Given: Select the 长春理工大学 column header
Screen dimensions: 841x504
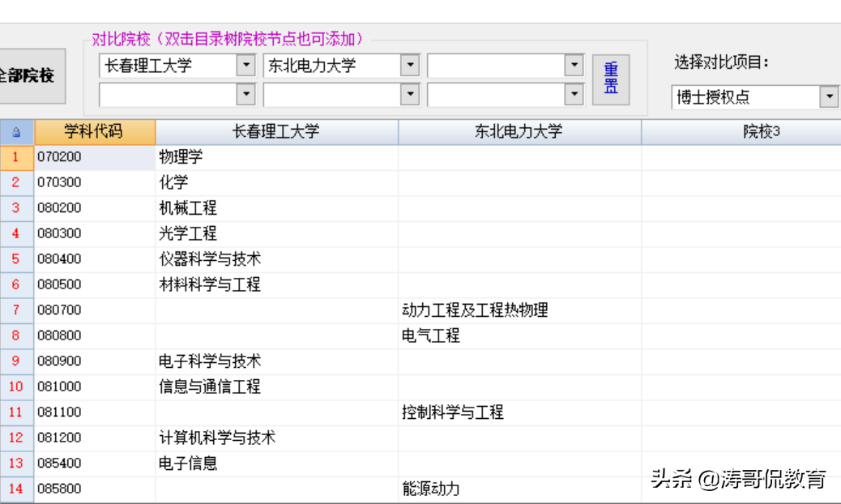Looking at the screenshot, I should click(x=275, y=131).
